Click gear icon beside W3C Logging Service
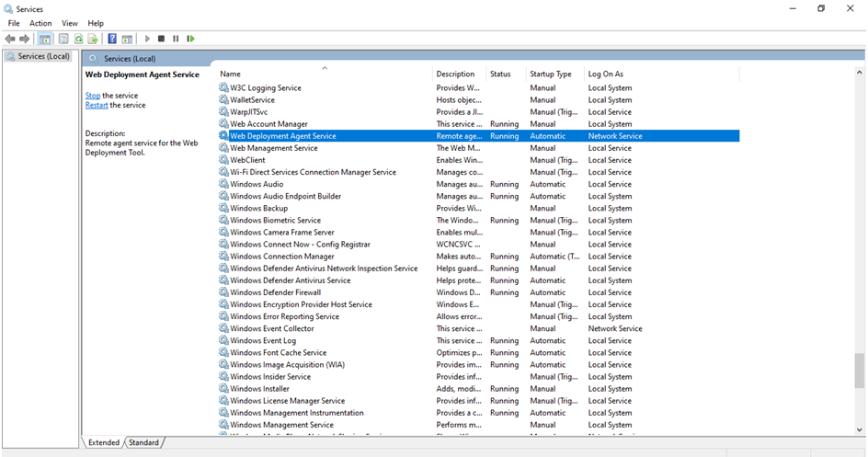The width and height of the screenshot is (868, 457). tap(223, 87)
